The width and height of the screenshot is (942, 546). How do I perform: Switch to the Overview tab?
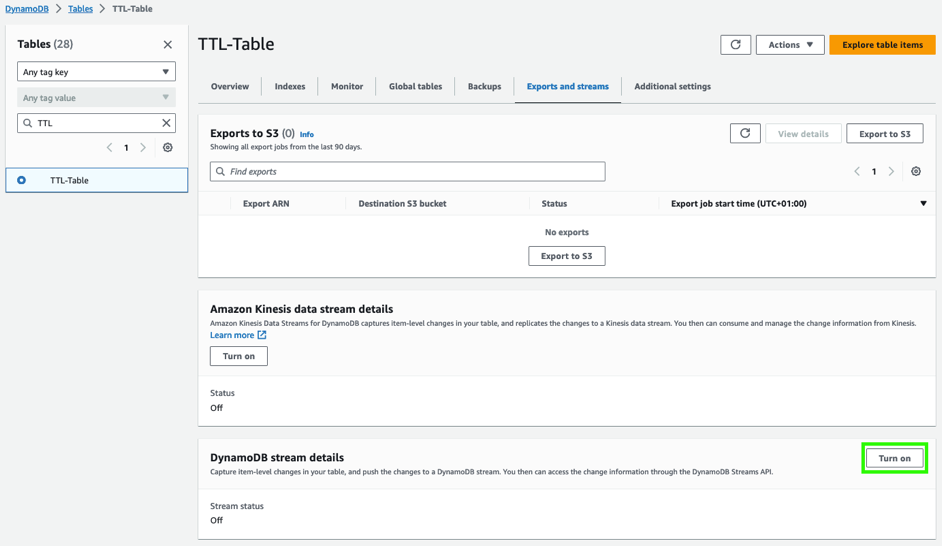click(230, 87)
